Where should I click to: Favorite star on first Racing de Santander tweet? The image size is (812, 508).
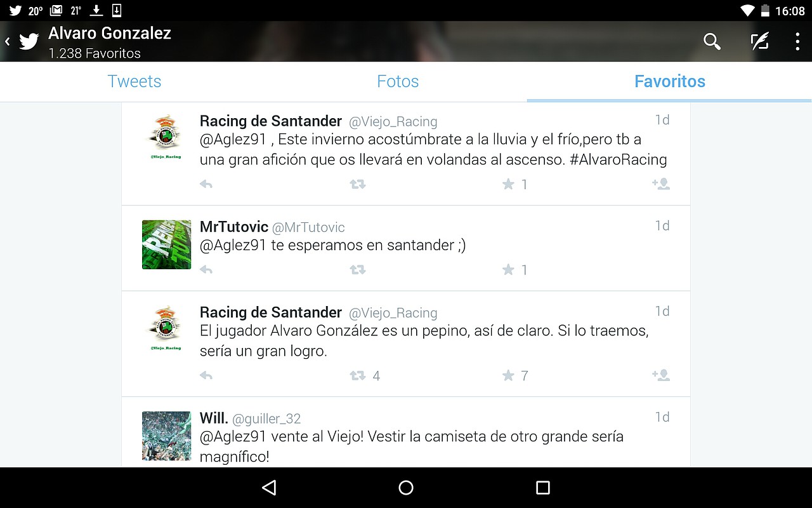tap(508, 184)
